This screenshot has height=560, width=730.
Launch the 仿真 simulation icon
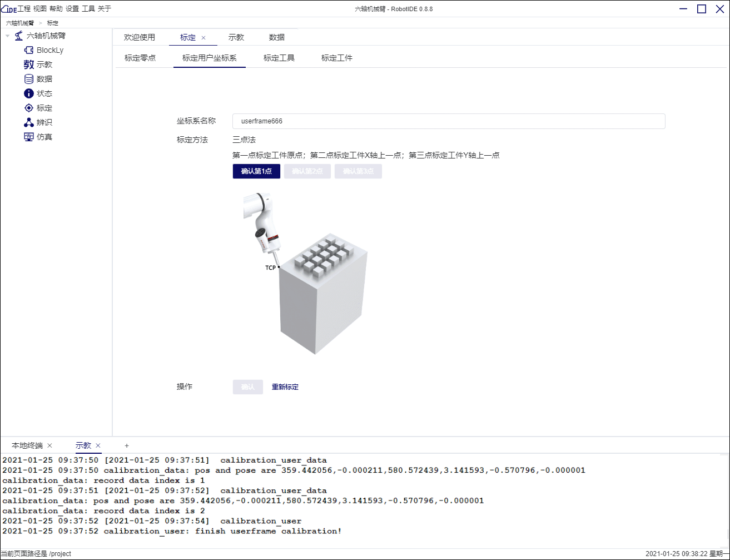pyautogui.click(x=28, y=137)
